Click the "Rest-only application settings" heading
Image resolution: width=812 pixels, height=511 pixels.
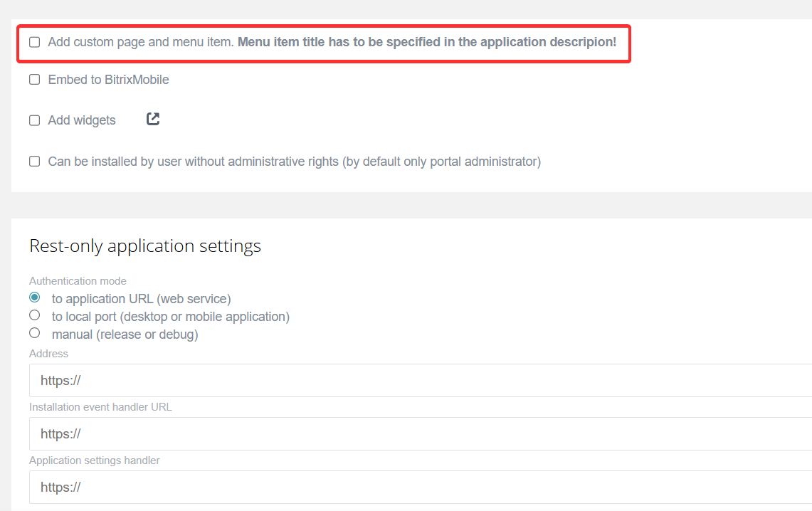(x=145, y=246)
